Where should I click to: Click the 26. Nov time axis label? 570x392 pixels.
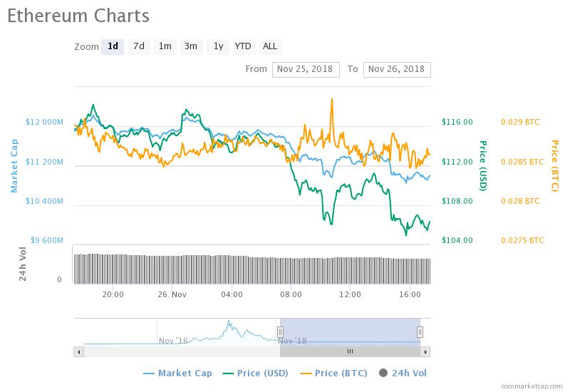click(x=172, y=294)
